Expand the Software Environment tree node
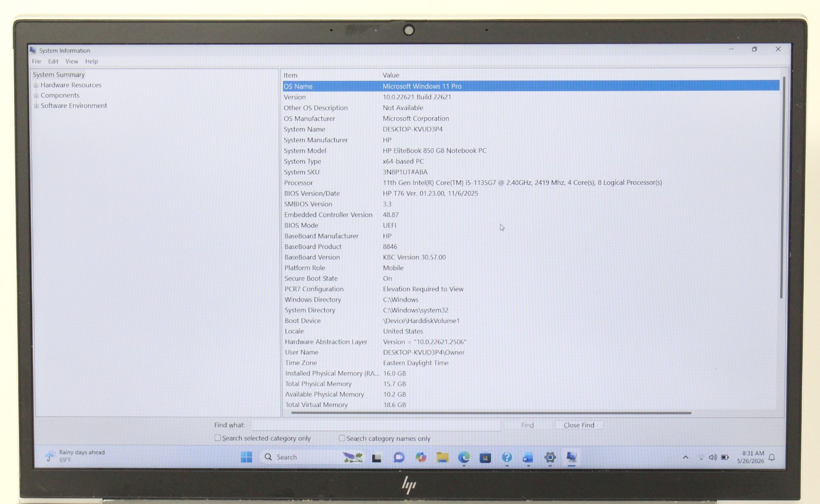The image size is (820, 504). click(x=36, y=106)
